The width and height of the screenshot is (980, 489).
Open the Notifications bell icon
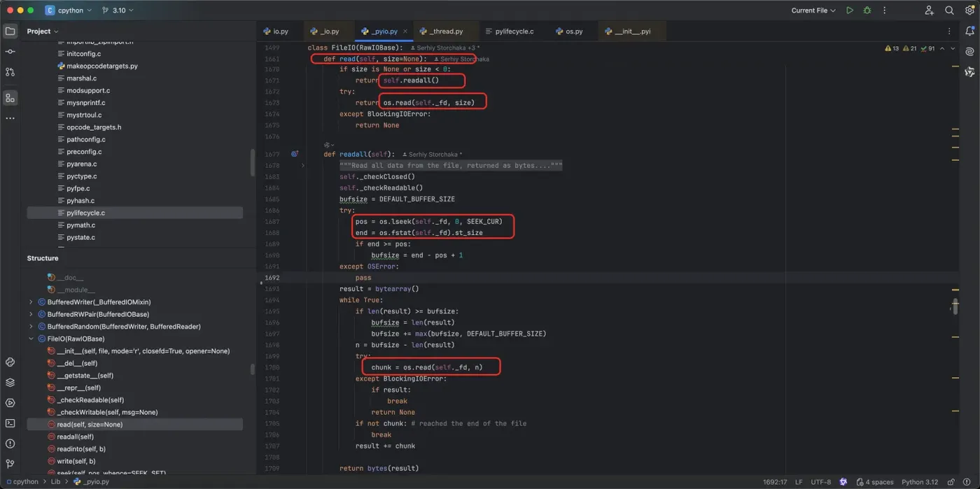point(969,31)
